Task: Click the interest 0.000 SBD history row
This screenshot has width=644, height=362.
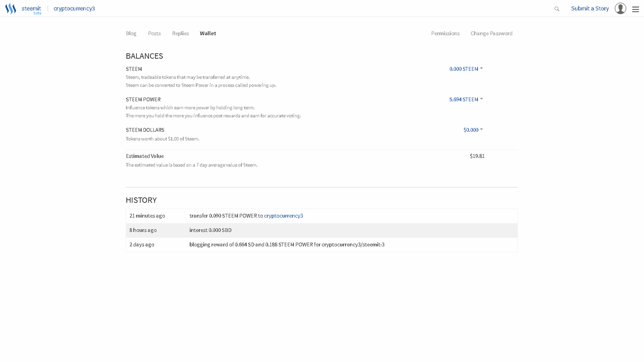Action: coord(210,230)
